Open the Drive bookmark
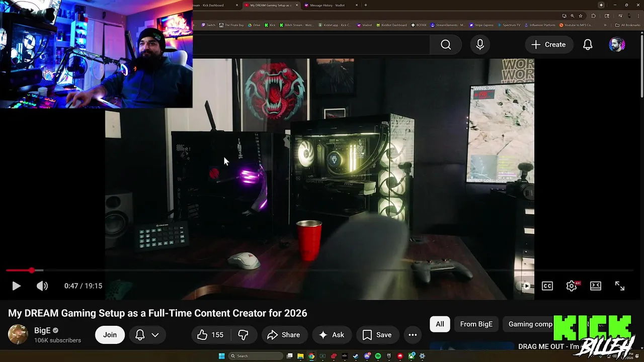 click(x=254, y=25)
